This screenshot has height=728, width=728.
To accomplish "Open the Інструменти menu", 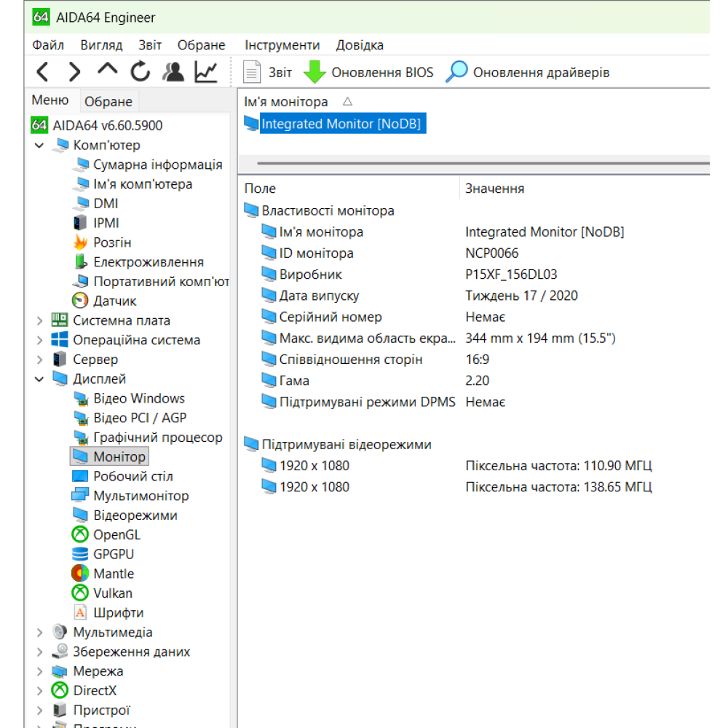I will click(282, 45).
